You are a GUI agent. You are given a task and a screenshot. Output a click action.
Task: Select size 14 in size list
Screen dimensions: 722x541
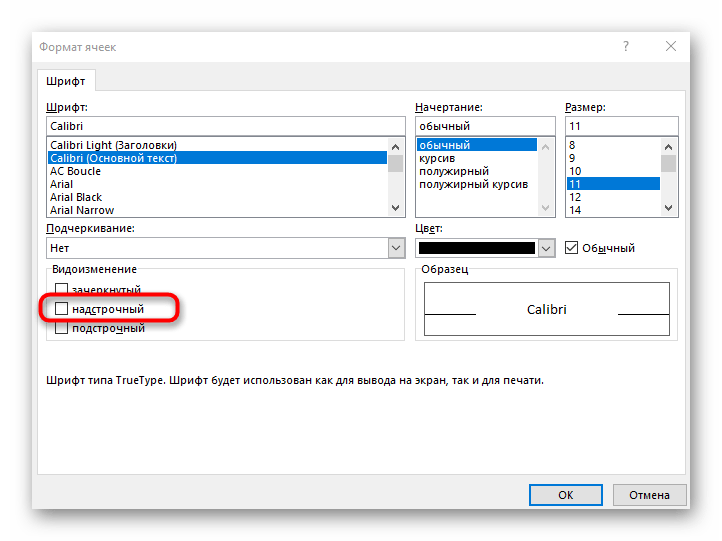[576, 210]
